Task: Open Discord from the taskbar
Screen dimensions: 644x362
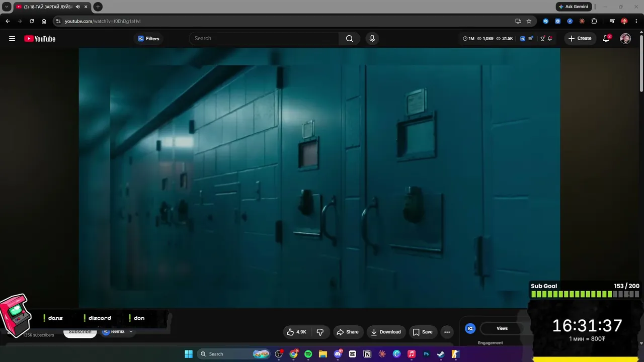Action: click(x=338, y=354)
